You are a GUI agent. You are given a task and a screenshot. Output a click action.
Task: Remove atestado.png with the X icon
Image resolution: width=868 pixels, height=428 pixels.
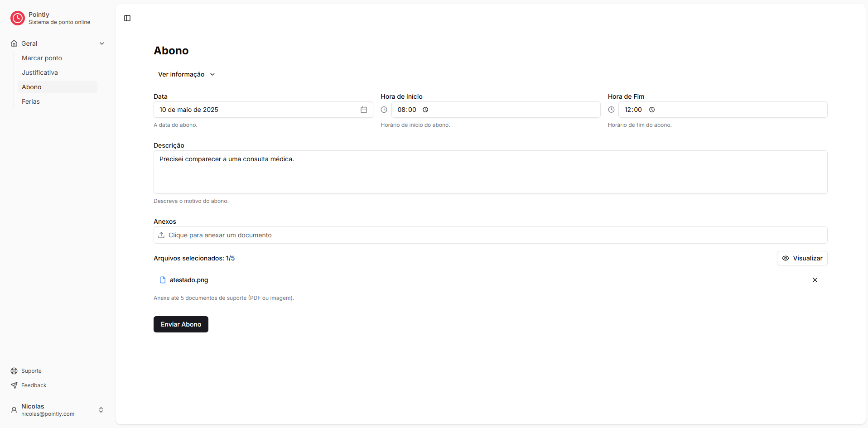pos(815,280)
